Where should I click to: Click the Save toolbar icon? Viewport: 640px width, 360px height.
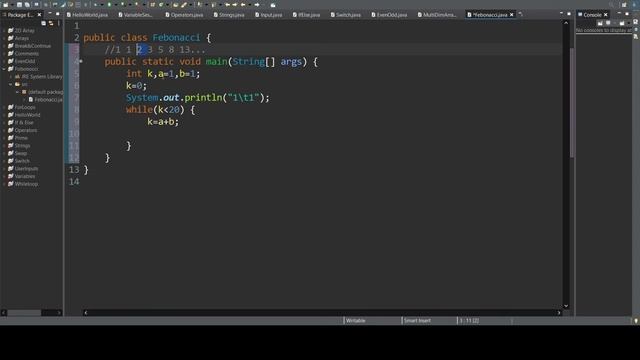pos(19,4)
